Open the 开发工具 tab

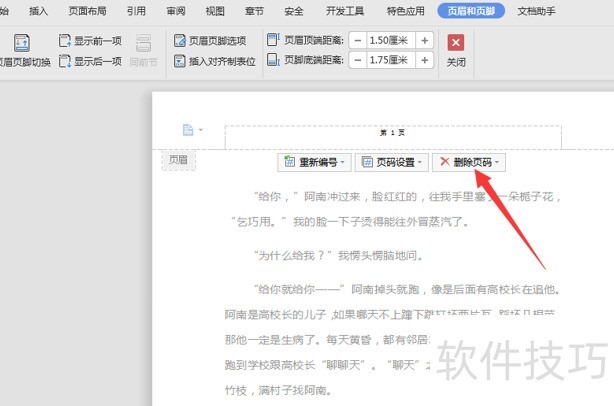pyautogui.click(x=345, y=11)
